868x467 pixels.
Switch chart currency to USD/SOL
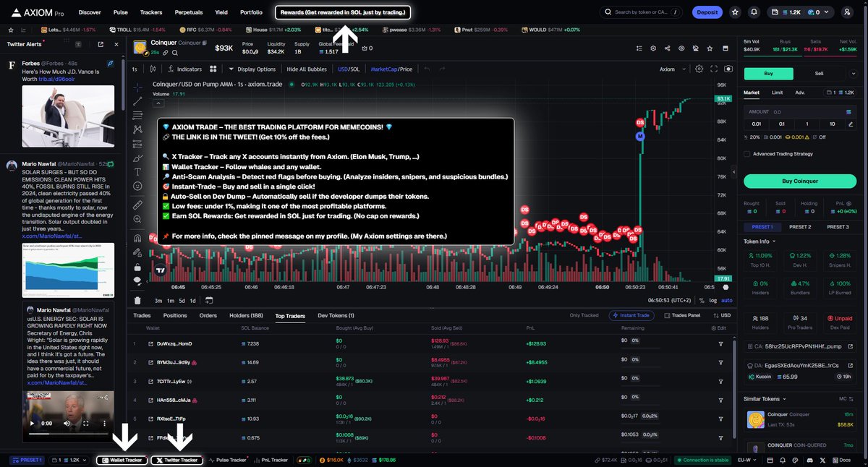pyautogui.click(x=349, y=69)
